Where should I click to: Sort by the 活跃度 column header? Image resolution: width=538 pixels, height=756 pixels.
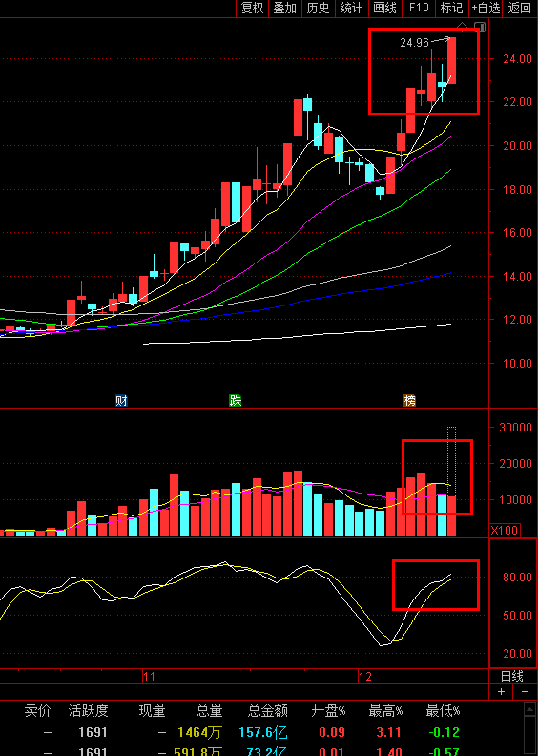tap(88, 710)
